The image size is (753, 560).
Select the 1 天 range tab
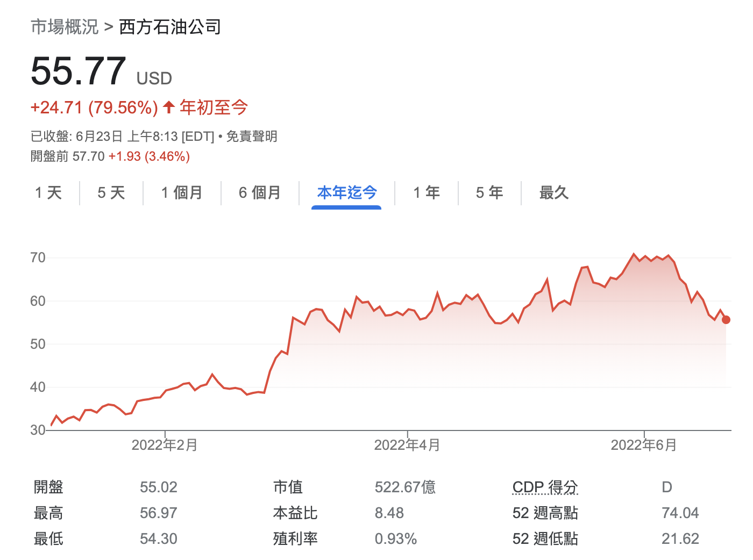(48, 192)
